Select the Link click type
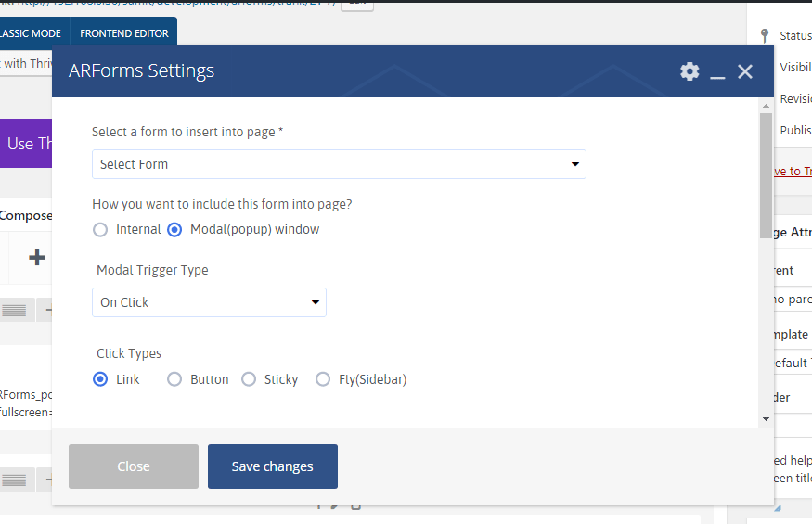 (x=100, y=379)
